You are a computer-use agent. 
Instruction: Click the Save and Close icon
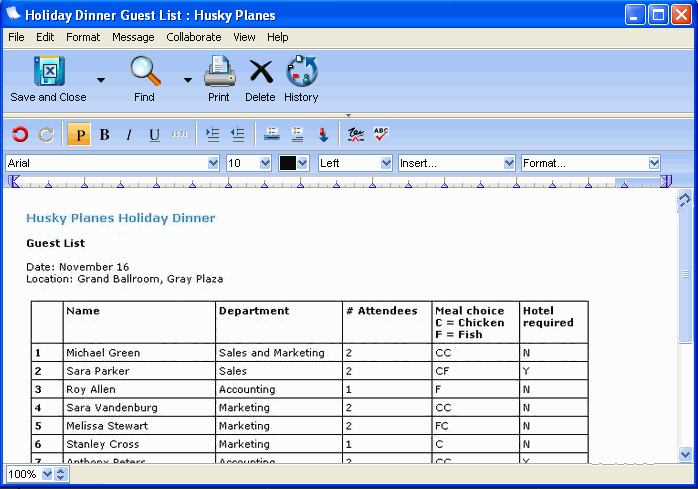[48, 72]
